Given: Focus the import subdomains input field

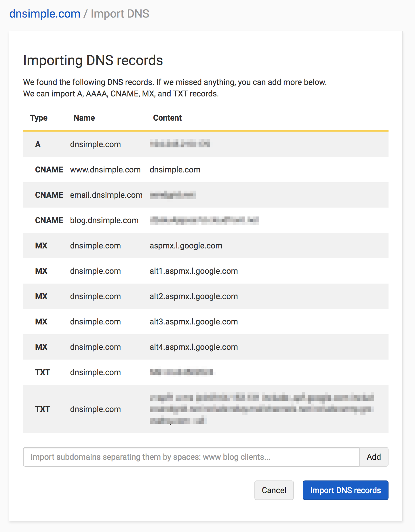Looking at the screenshot, I should coord(191,457).
